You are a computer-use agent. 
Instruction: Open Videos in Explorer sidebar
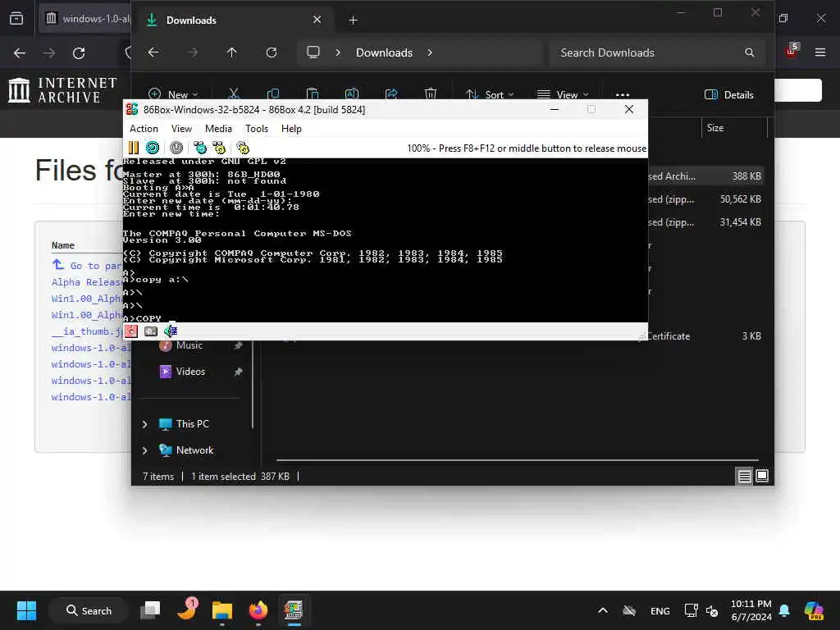pos(190,372)
